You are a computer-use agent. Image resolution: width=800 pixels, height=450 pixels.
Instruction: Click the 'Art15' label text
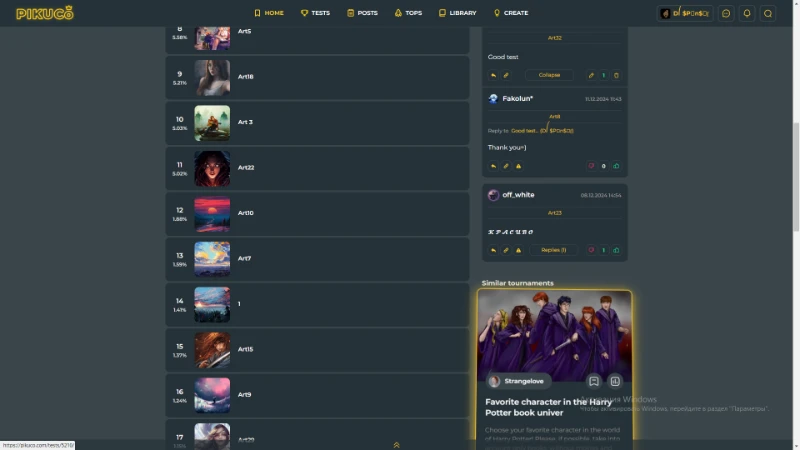(x=245, y=349)
